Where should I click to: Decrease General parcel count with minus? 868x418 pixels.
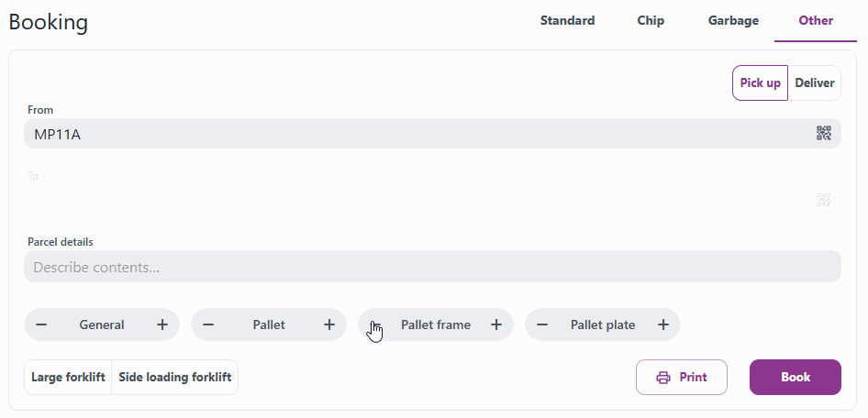pos(41,324)
